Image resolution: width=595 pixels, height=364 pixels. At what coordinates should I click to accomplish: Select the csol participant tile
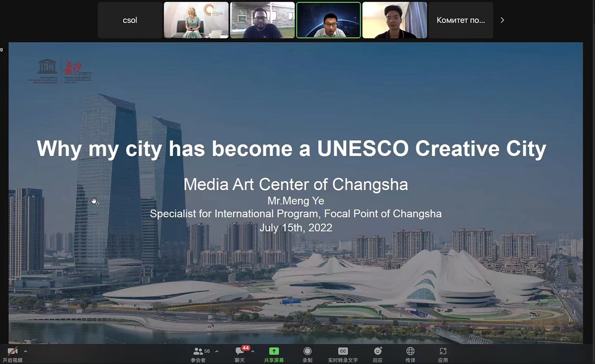[130, 20]
